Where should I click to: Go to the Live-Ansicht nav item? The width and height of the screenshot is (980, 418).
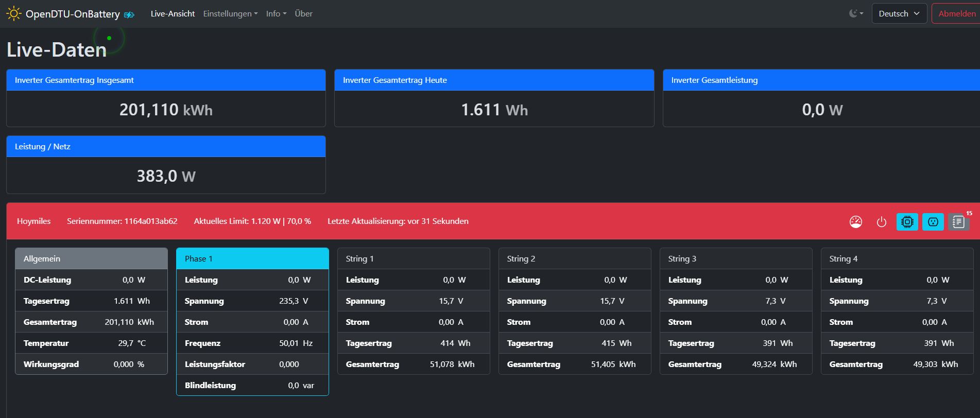[x=173, y=14]
